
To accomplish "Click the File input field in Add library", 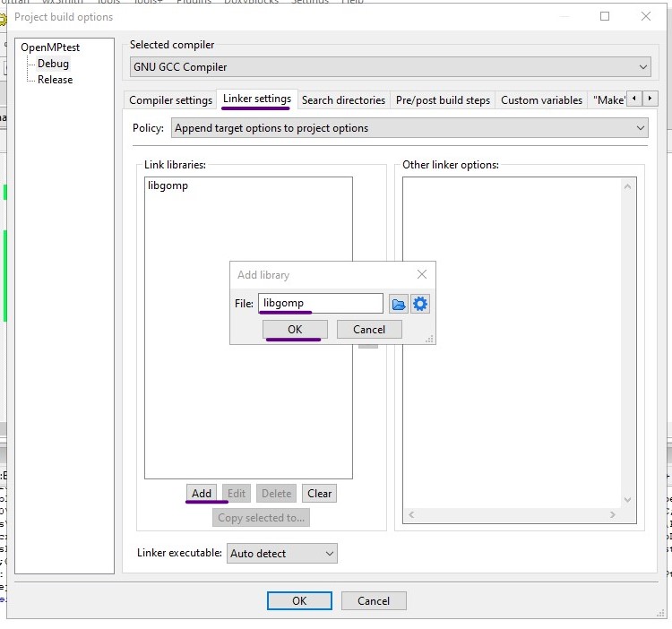I will click(x=321, y=304).
